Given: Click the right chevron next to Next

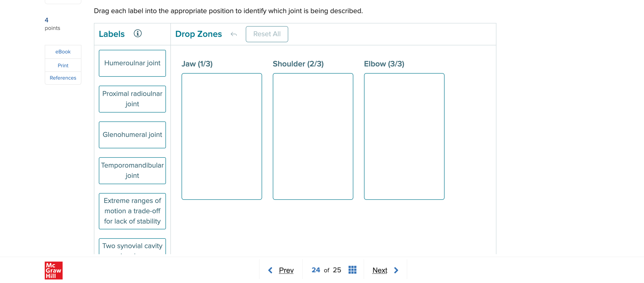Looking at the screenshot, I should click(x=396, y=270).
